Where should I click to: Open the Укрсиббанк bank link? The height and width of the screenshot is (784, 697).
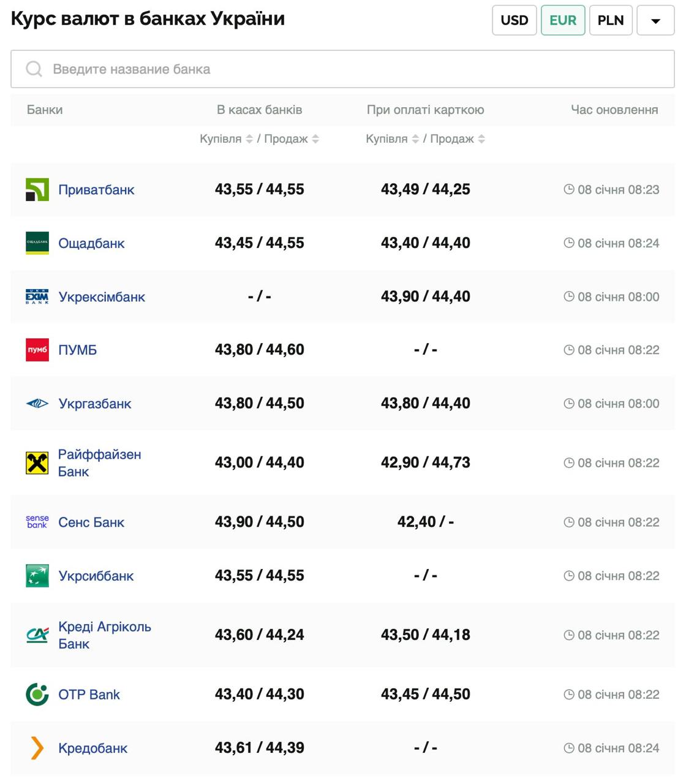point(96,576)
